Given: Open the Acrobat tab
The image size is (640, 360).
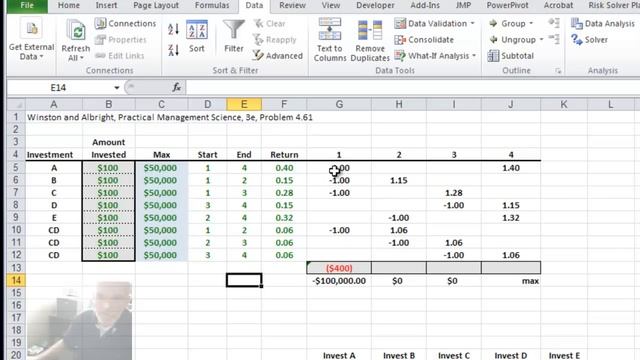Looking at the screenshot, I should coord(558,5).
